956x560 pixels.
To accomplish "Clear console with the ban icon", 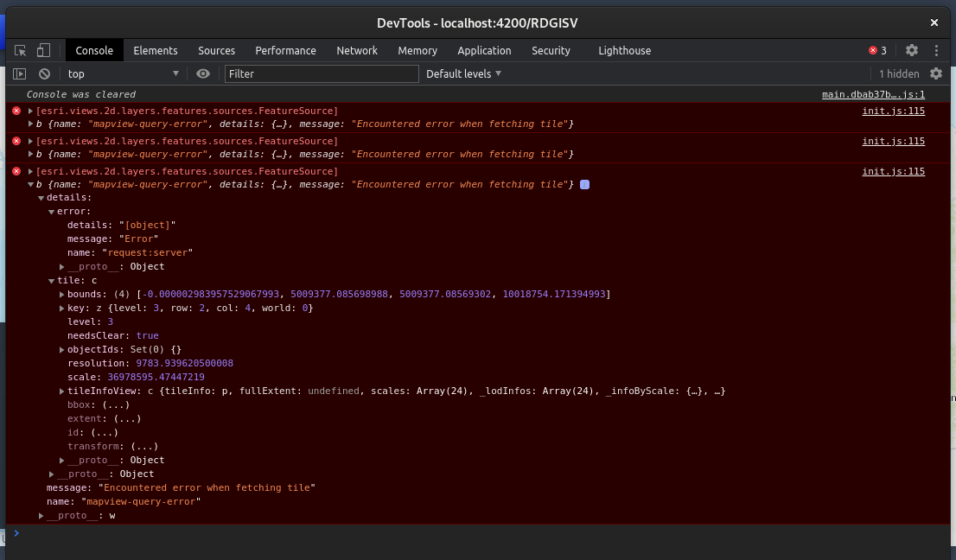I will point(44,73).
